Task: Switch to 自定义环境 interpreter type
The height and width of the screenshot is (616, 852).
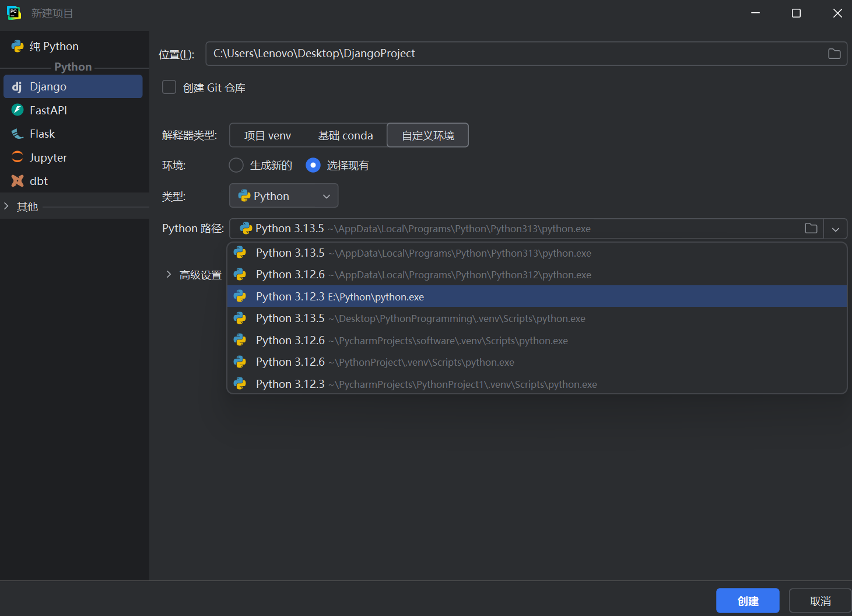Action: click(x=428, y=135)
